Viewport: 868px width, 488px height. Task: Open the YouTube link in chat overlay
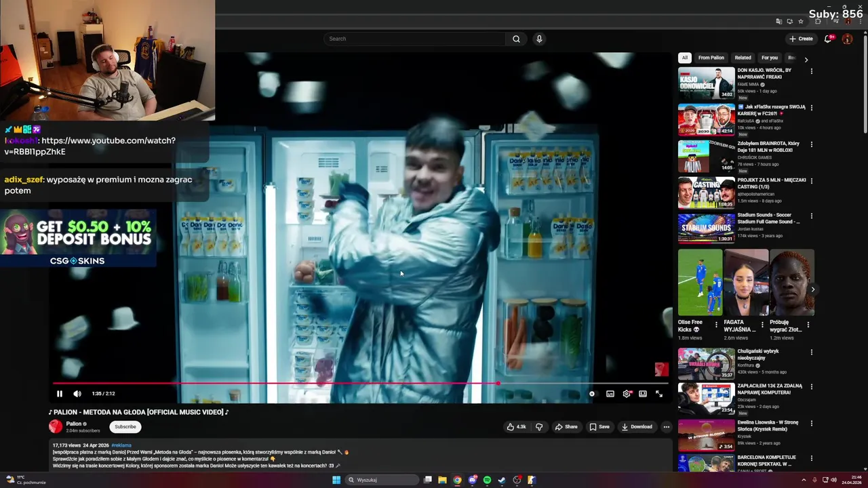point(90,146)
